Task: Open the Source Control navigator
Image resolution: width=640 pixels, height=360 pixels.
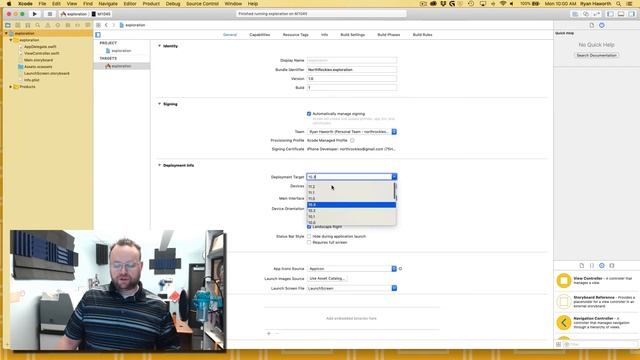Action: [x=18, y=25]
